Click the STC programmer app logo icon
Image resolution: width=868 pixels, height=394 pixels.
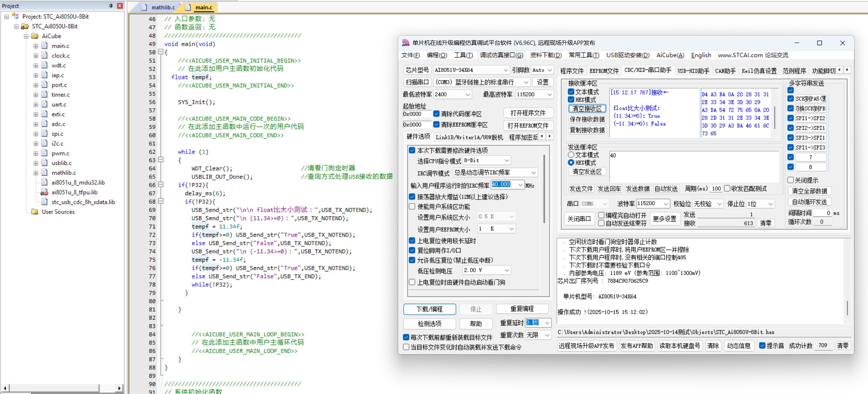pyautogui.click(x=406, y=43)
